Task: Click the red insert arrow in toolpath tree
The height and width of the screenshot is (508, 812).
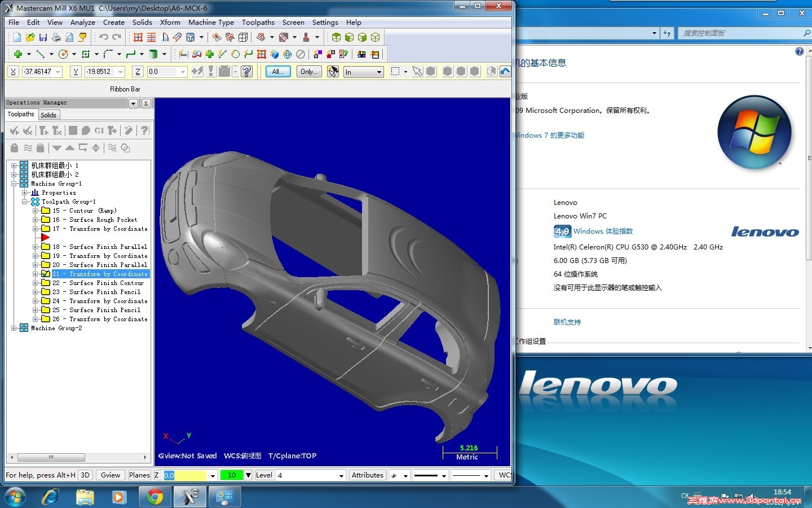Action: pos(46,238)
